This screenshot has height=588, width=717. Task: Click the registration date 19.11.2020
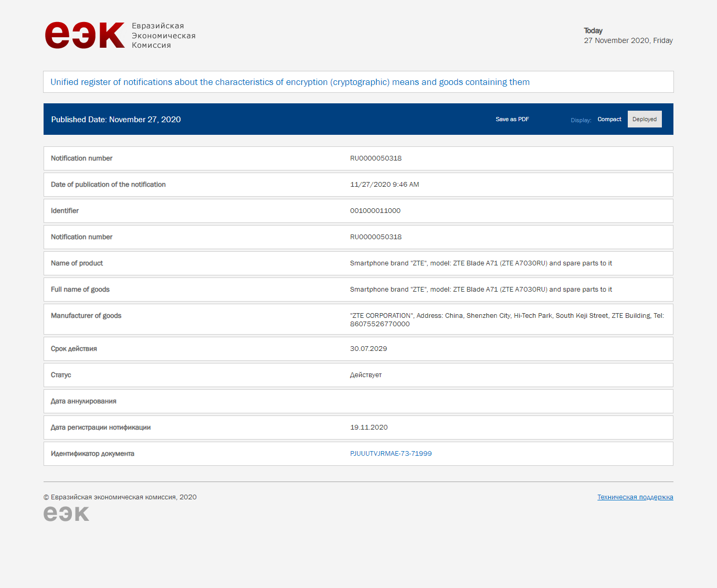pyautogui.click(x=368, y=427)
